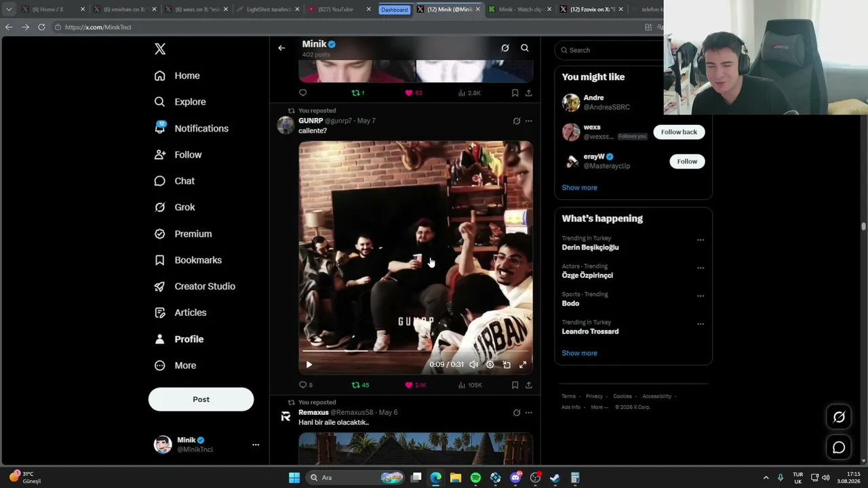
Task: Open Spotify from the Windows taskbar
Action: click(x=475, y=478)
